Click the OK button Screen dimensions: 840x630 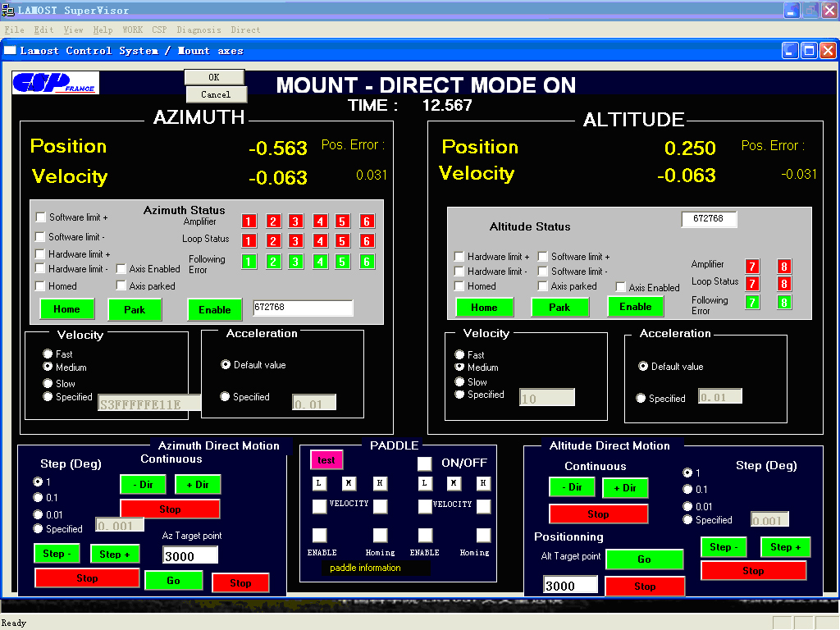[214, 77]
